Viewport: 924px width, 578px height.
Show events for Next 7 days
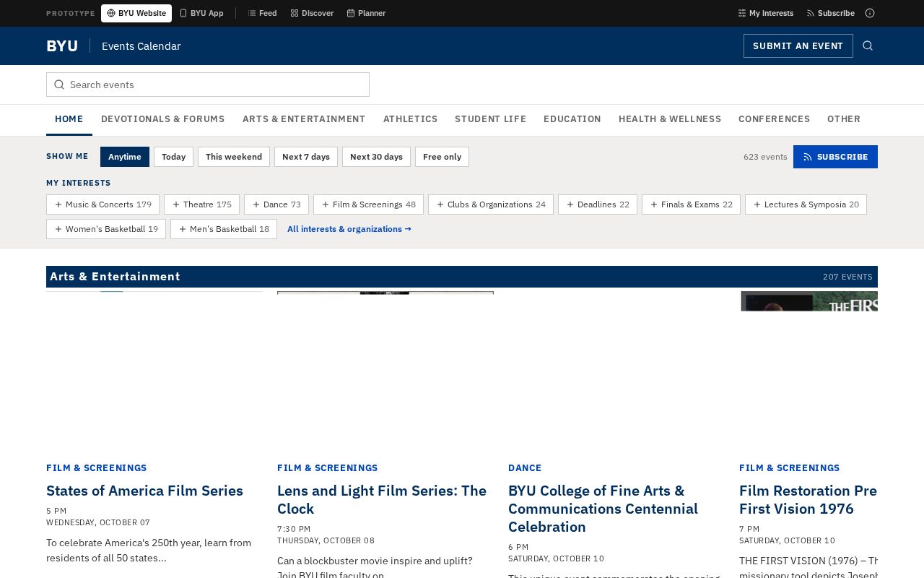[306, 157]
